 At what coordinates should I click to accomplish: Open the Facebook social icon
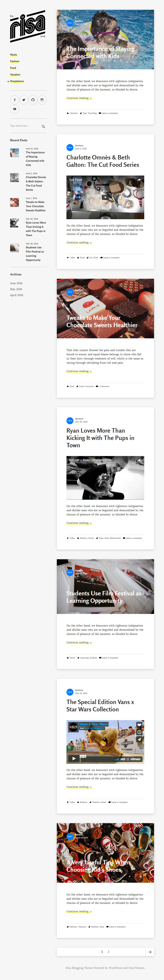click(x=15, y=100)
